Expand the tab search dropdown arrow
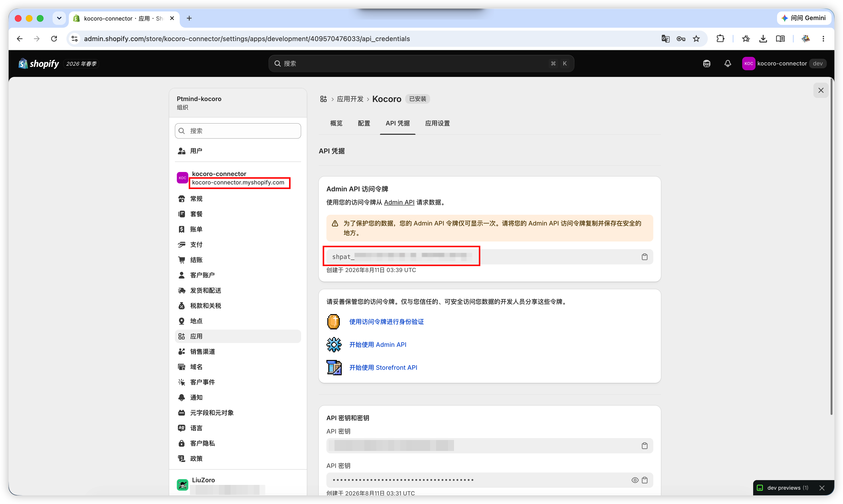 59,18
